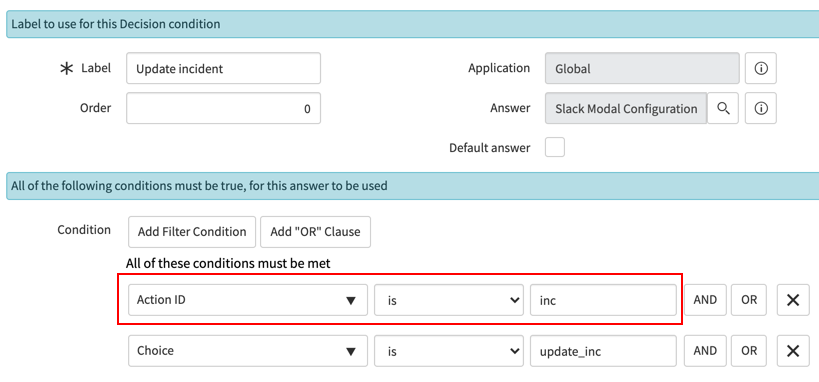Viewport: 819px width, 382px height.
Task: Click the Condition label
Action: [x=84, y=230]
